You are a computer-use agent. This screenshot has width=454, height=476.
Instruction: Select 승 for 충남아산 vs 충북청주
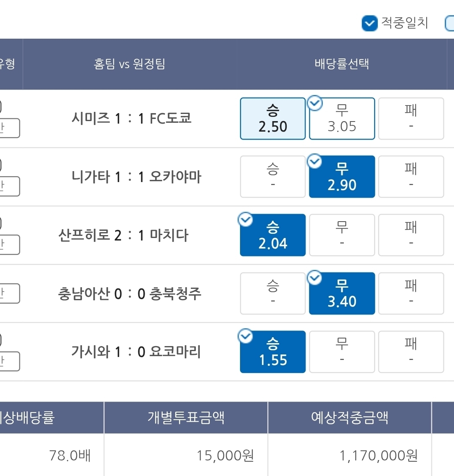tap(273, 294)
